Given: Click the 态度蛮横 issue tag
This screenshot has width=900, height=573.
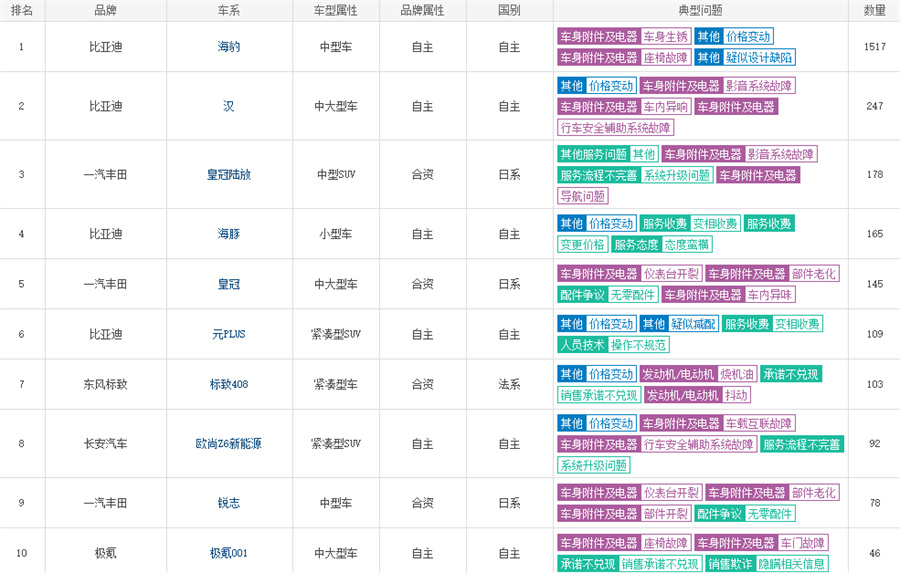Looking at the screenshot, I should click(x=687, y=245).
